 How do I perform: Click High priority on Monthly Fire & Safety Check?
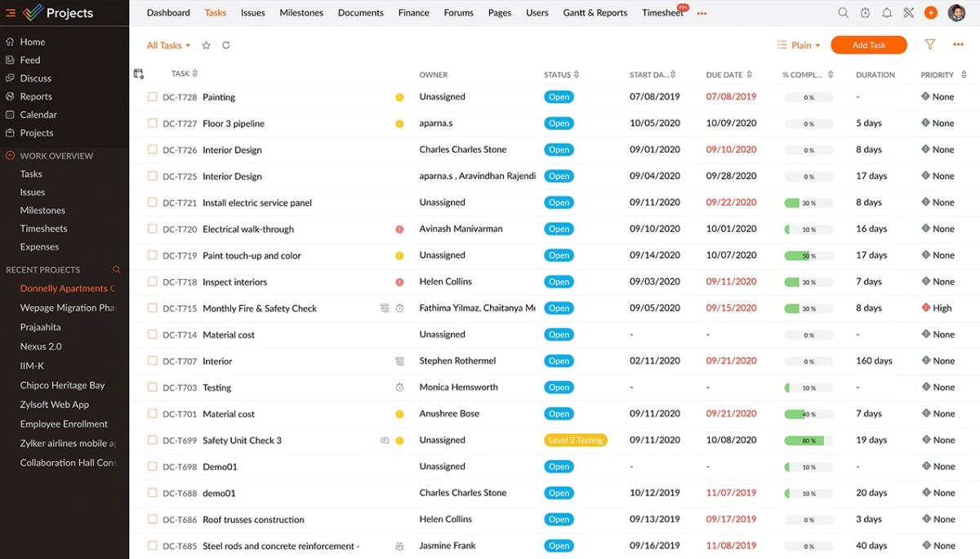(937, 308)
